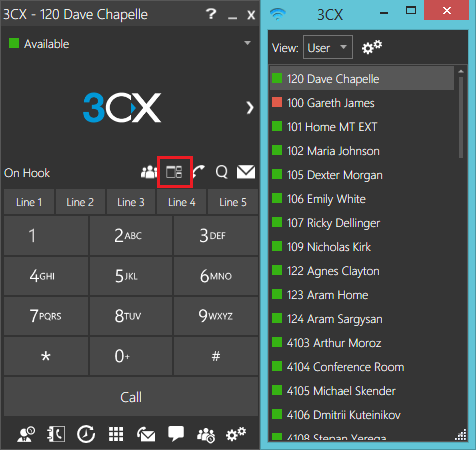Select 124 Aram Sargysan entry
Viewport: 476px width, 450px height.
tap(362, 319)
